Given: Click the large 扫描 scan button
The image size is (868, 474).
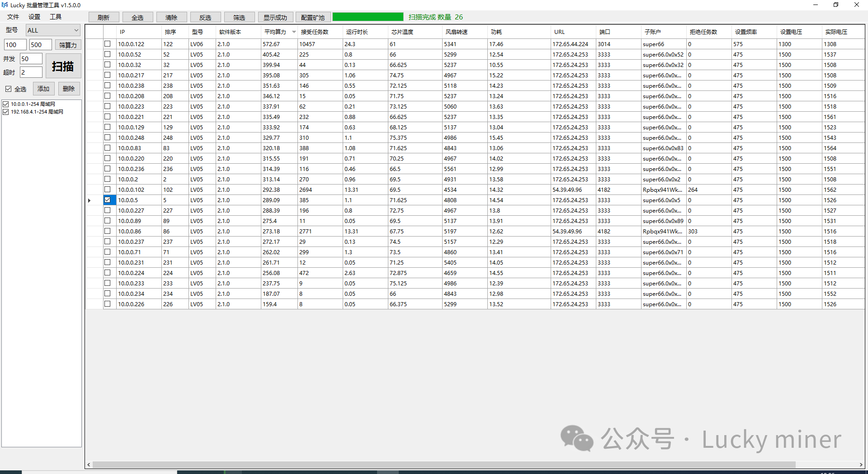Looking at the screenshot, I should coord(63,66).
